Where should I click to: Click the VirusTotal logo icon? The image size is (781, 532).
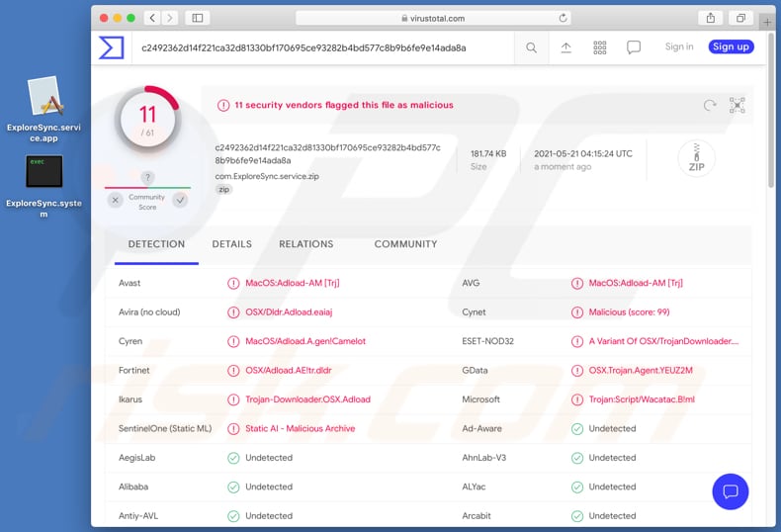[x=111, y=47]
